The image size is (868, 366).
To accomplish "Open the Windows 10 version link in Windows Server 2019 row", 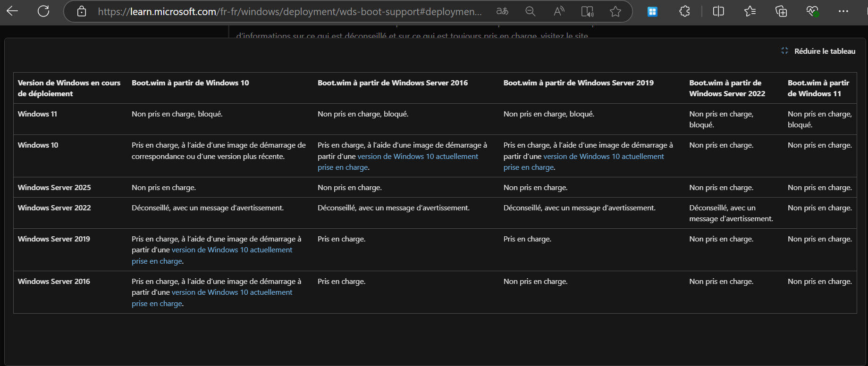I will click(x=212, y=255).
